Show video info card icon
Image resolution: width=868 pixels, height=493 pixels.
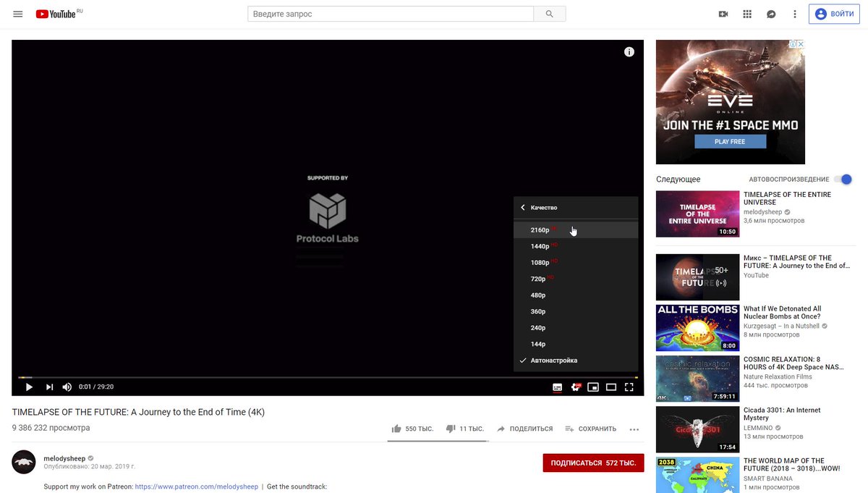(x=629, y=51)
